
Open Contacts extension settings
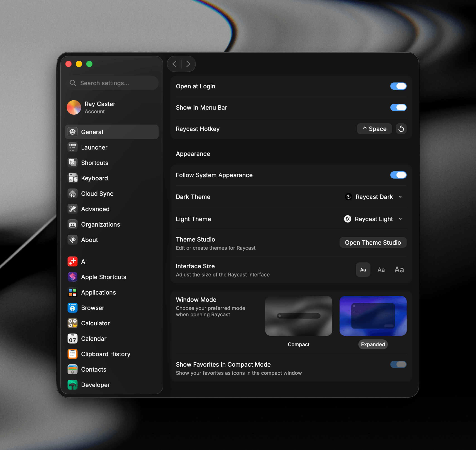112,369
